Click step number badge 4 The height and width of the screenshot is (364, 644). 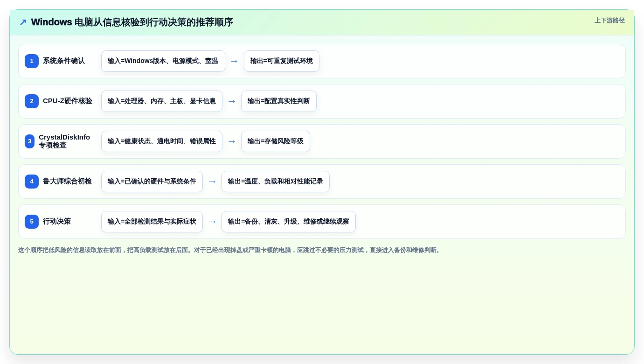coord(32,182)
